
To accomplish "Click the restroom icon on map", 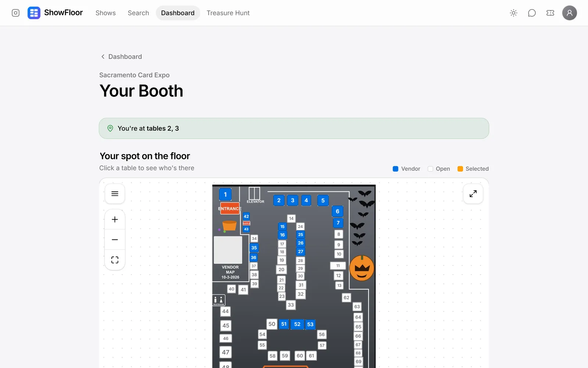I will [219, 300].
